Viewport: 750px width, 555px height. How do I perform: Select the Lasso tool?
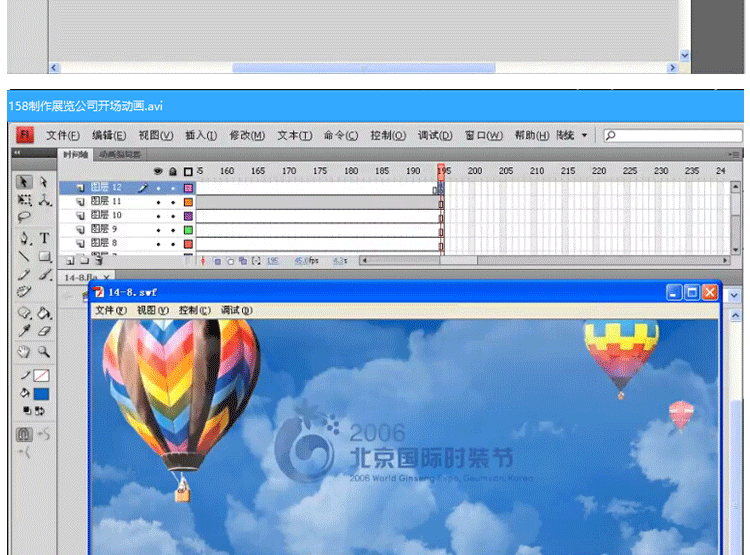coord(24,217)
